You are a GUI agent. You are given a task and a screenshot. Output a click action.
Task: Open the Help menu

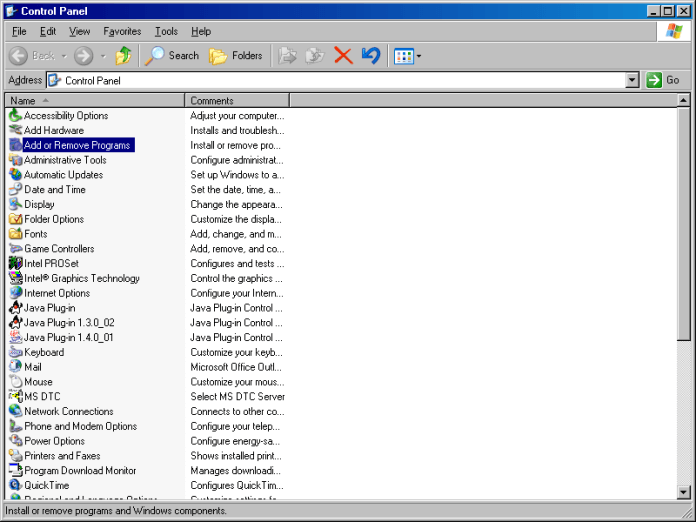[201, 32]
